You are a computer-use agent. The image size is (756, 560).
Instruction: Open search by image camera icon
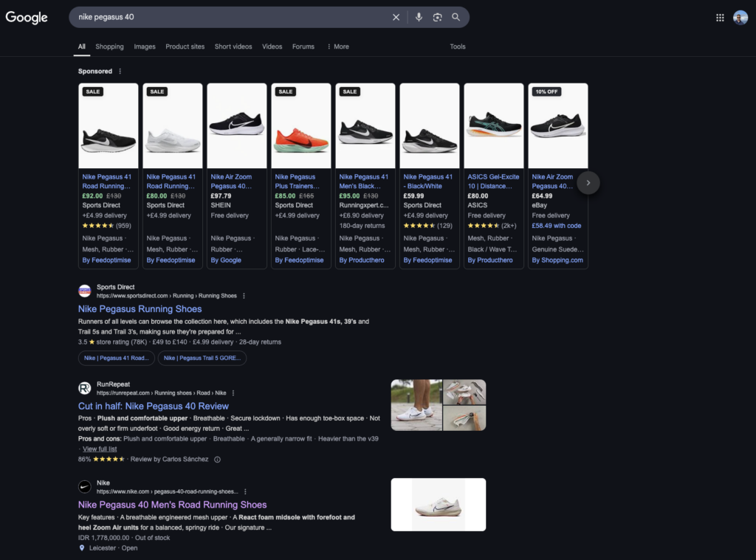[x=437, y=18]
